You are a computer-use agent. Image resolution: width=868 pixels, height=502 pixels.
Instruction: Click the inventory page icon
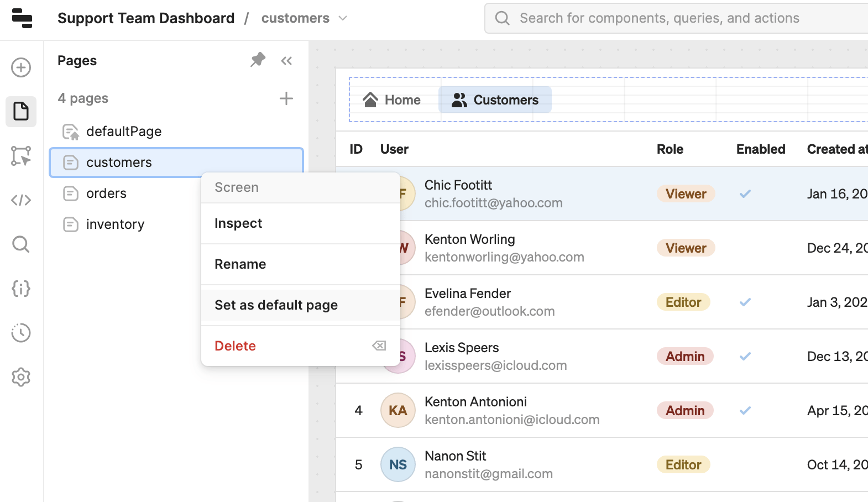71,224
